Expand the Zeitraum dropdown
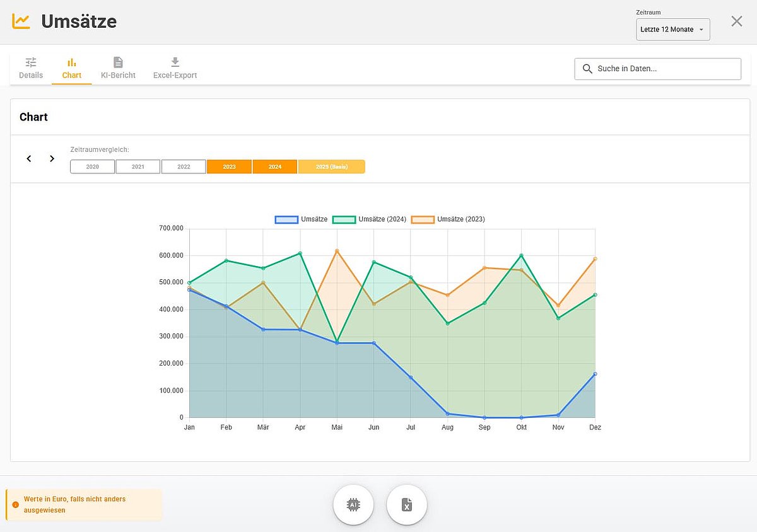757x532 pixels. pyautogui.click(x=672, y=30)
